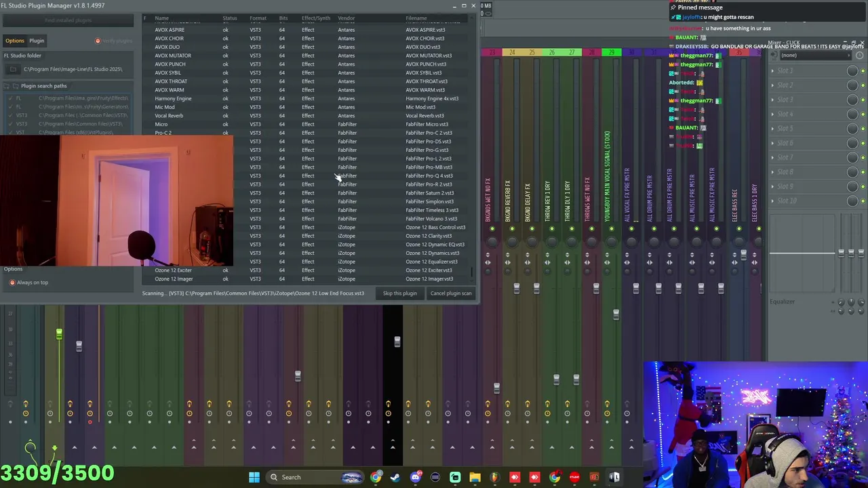Click the Skip this plugin button
This screenshot has width=868, height=488.
point(399,293)
